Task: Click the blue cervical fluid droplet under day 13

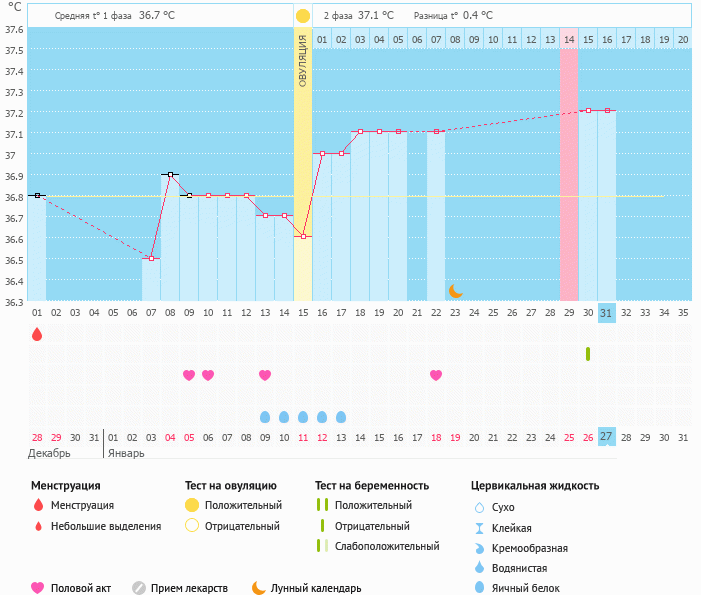Action: point(265,416)
